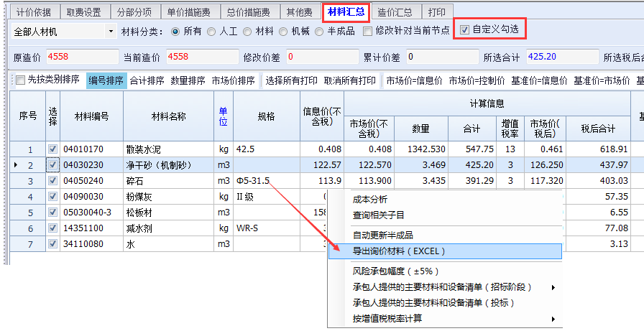Select the 人工 radio button
Screen dimensions: 644x331
pos(211,32)
